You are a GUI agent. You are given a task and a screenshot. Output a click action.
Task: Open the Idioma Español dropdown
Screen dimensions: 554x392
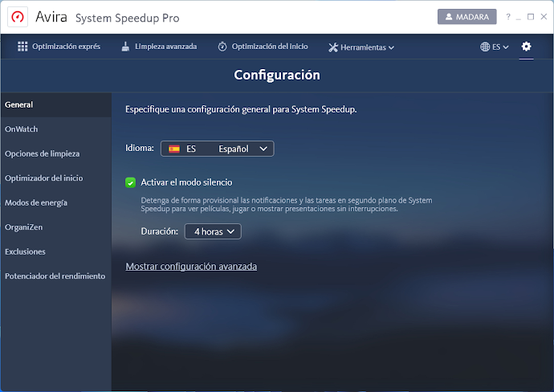(x=218, y=149)
